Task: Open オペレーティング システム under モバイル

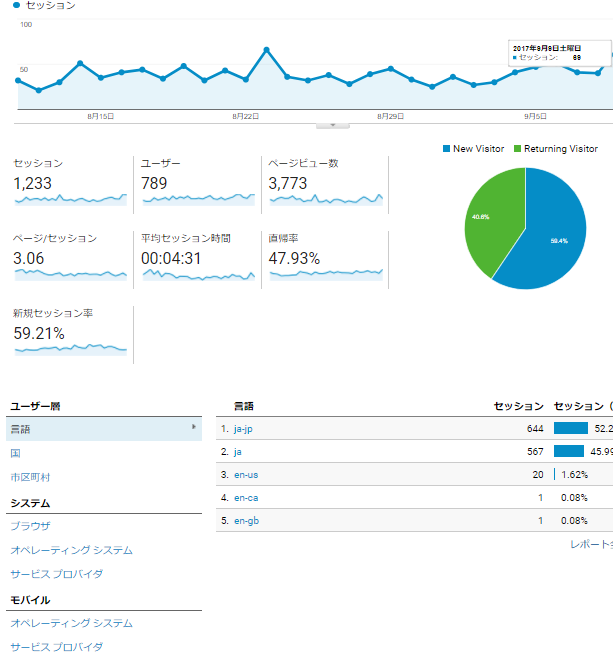Action: point(72,623)
